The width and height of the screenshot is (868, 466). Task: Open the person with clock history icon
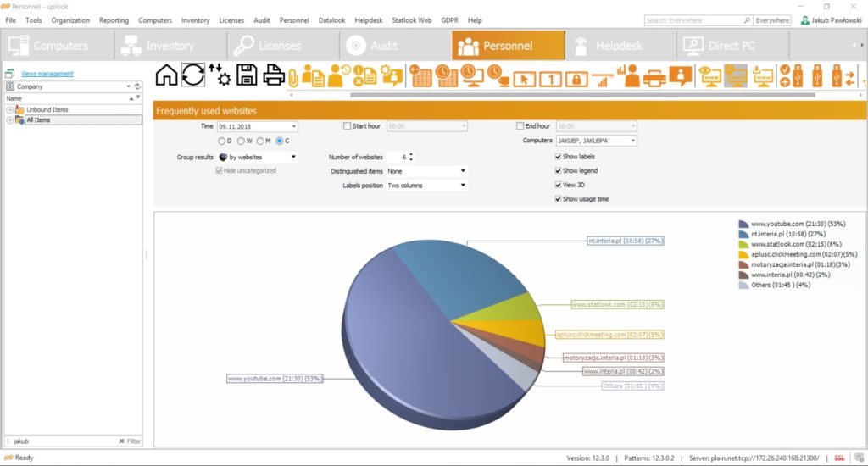click(339, 75)
